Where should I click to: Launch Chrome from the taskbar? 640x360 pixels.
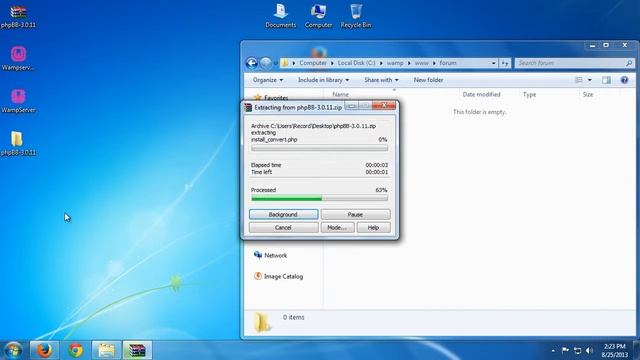pos(76,350)
